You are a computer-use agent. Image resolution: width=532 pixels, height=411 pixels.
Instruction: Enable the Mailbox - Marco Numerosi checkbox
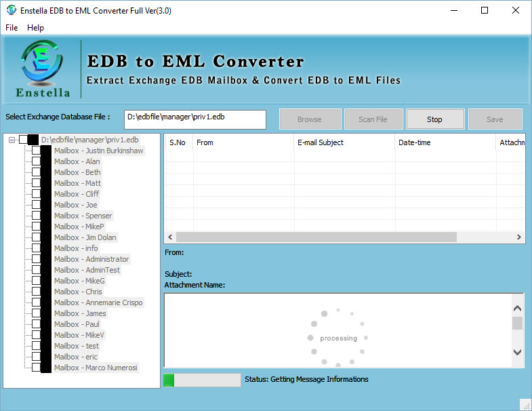click(36, 368)
